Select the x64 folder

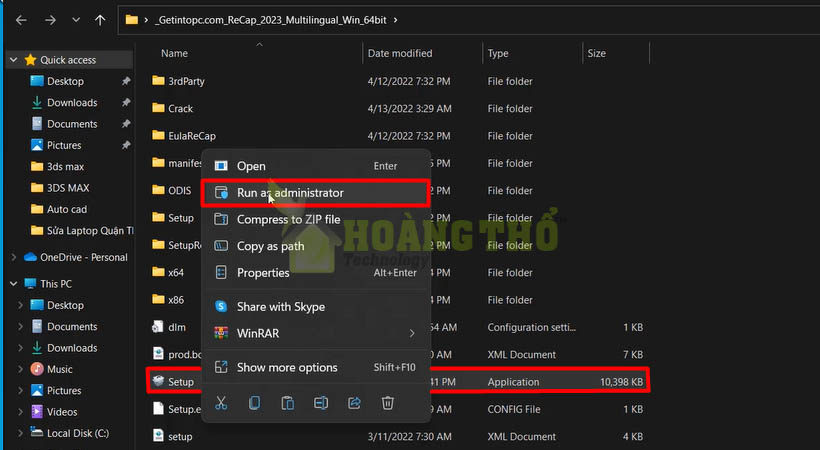(176, 273)
